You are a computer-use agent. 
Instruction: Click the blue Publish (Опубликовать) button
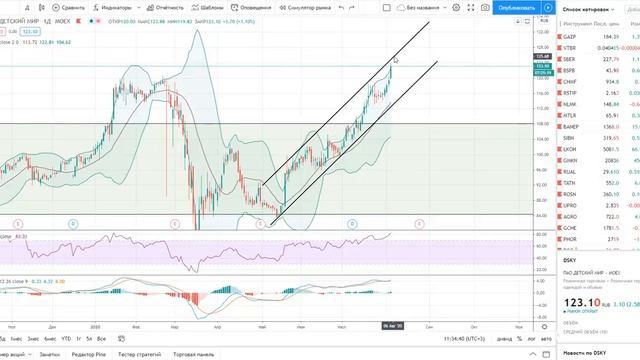(x=517, y=8)
